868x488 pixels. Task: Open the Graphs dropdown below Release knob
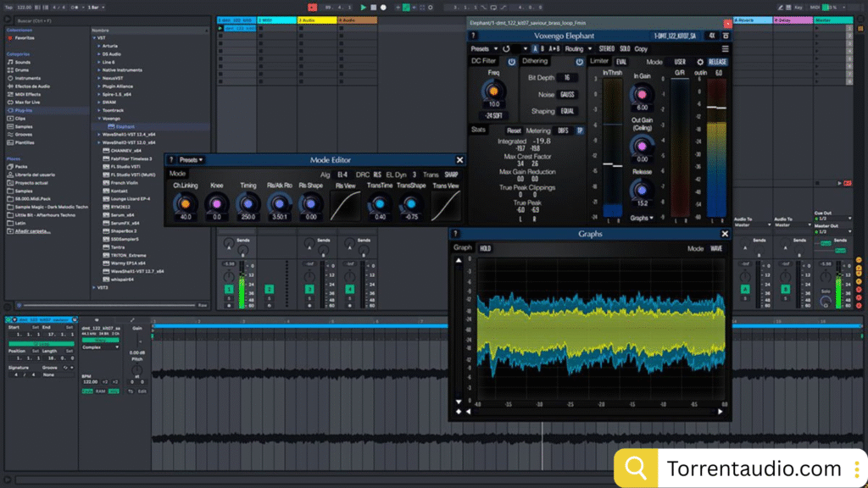pyautogui.click(x=643, y=218)
